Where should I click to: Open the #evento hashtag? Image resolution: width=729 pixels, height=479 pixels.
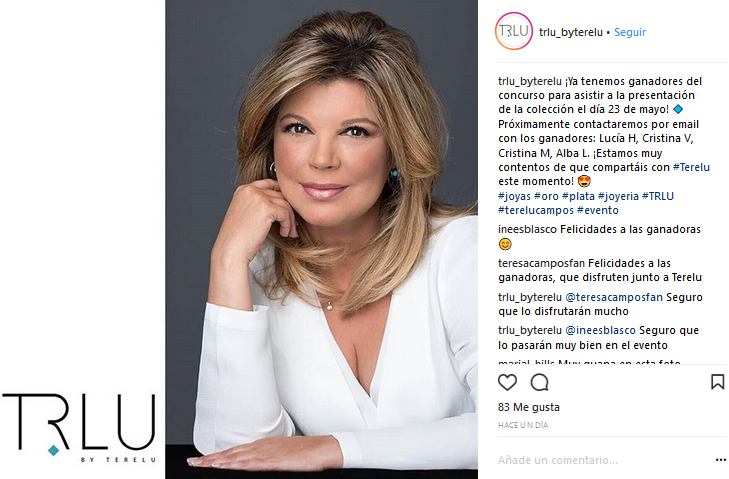598,210
